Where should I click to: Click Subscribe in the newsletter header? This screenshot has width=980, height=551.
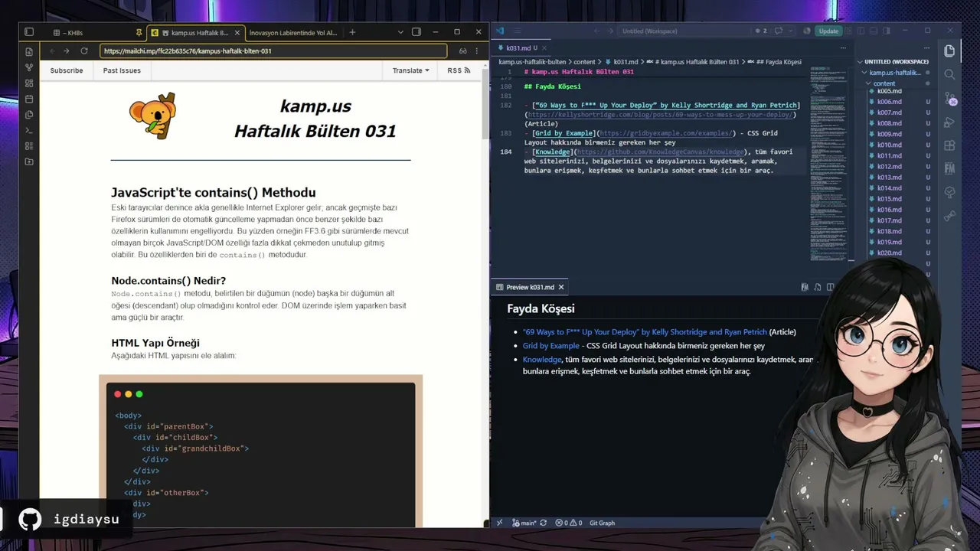67,70
